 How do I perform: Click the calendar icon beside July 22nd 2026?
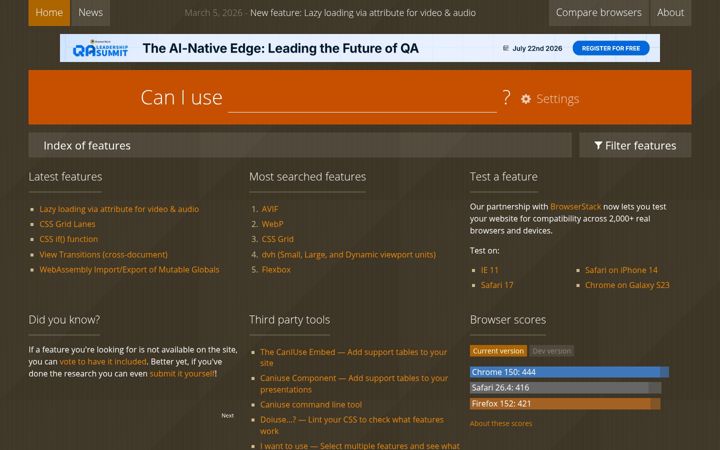tap(506, 48)
